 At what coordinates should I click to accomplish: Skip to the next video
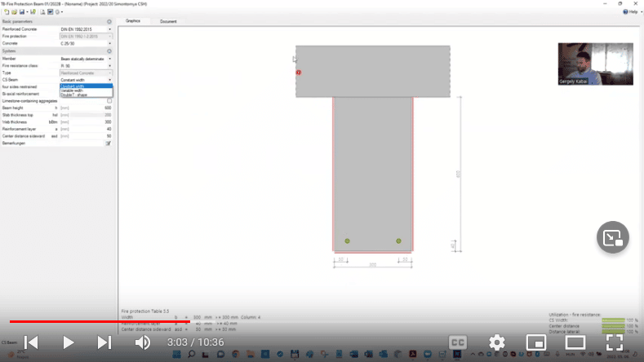tap(104, 342)
